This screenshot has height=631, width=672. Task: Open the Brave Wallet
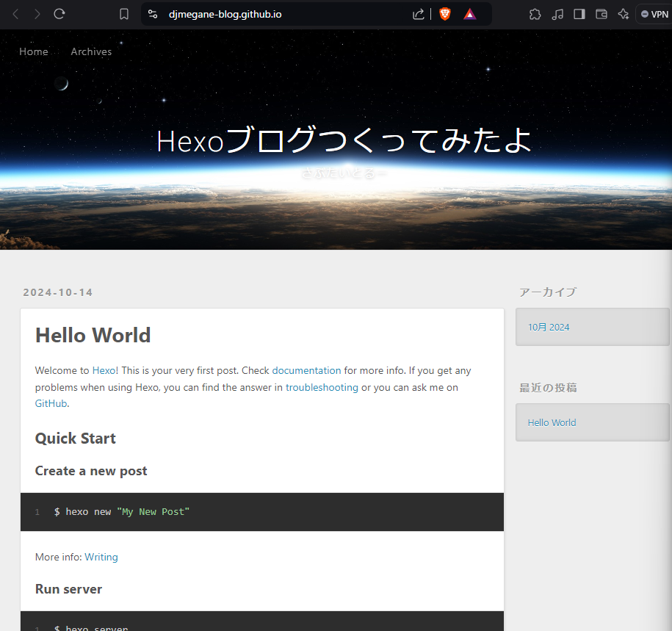601,14
